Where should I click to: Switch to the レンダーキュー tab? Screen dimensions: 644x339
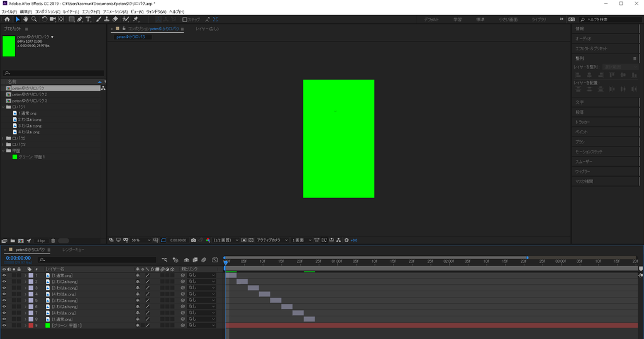(73, 250)
